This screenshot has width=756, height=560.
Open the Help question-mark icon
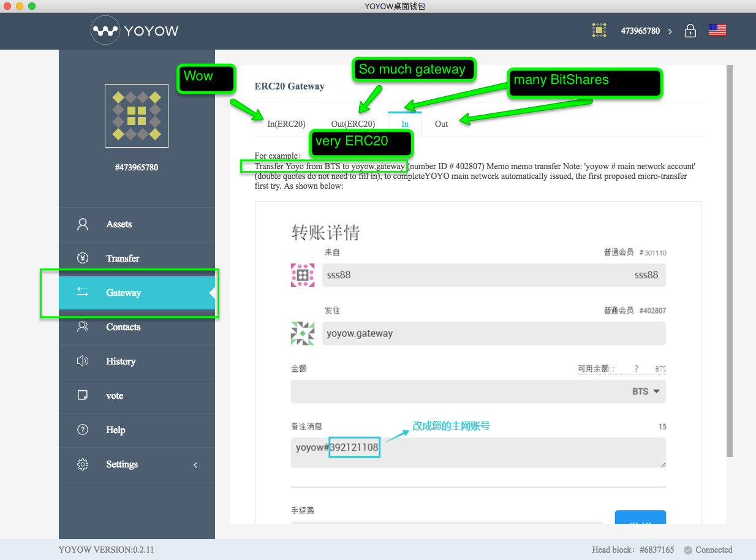tap(83, 430)
